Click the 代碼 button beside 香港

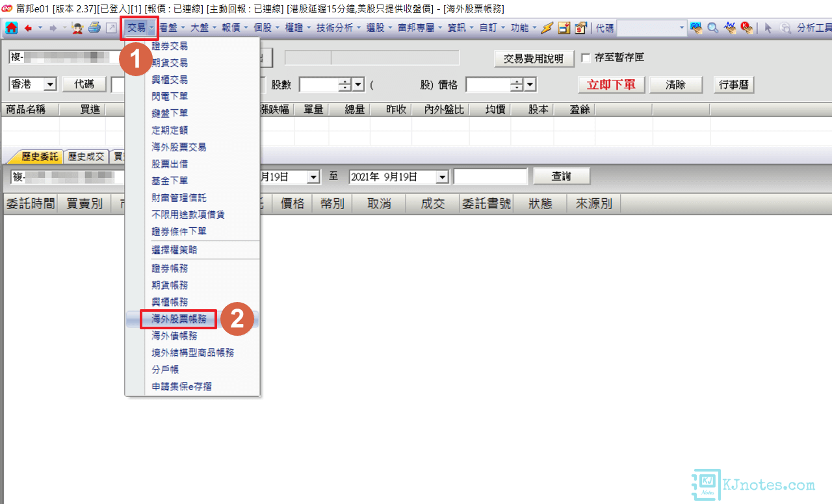[x=84, y=84]
